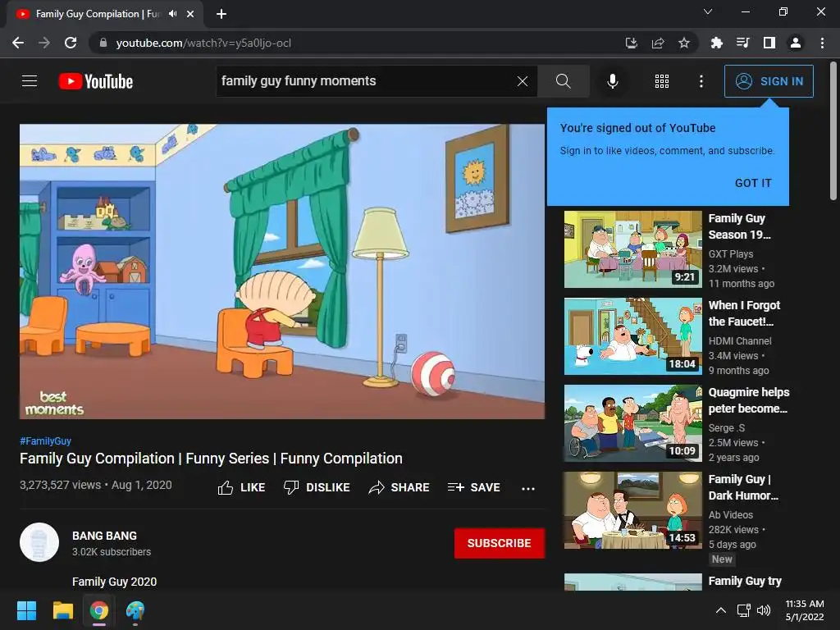Close the Family Guy Compilation tab
The width and height of the screenshot is (840, 630).
click(x=190, y=14)
